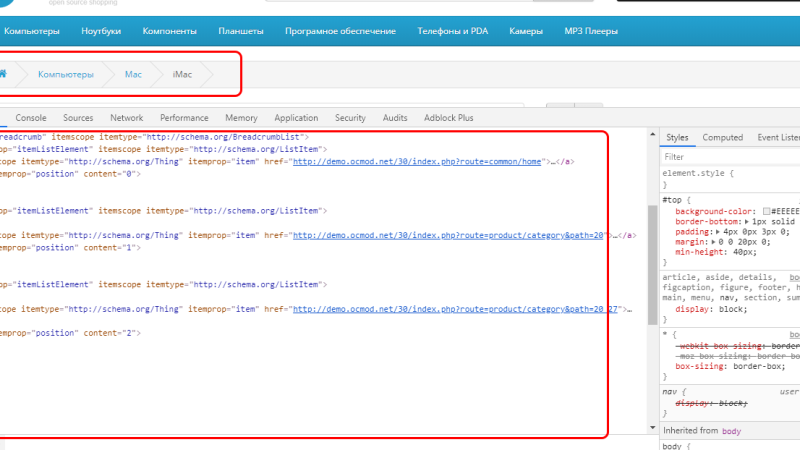Select the Styles pane tab
800x450 pixels.
(677, 138)
